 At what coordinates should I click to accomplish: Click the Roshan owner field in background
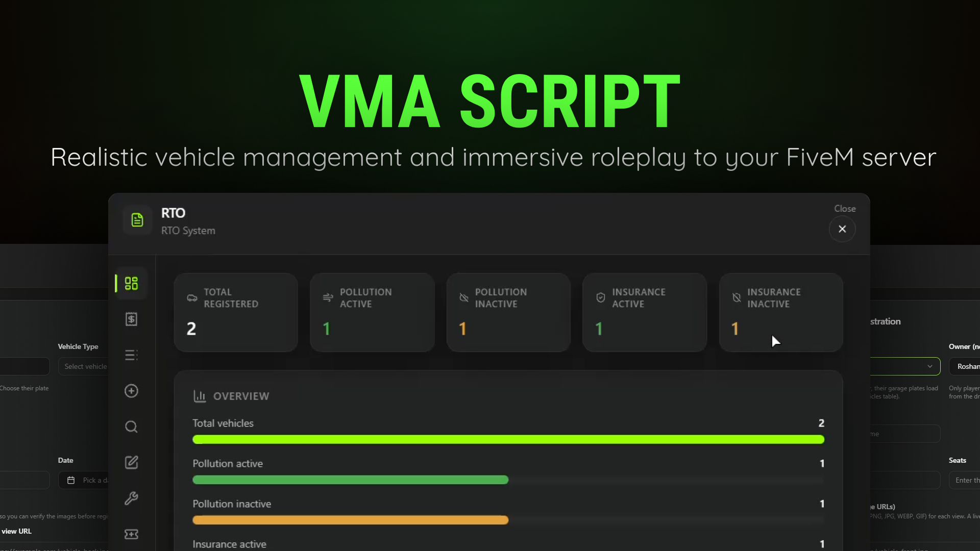click(965, 366)
